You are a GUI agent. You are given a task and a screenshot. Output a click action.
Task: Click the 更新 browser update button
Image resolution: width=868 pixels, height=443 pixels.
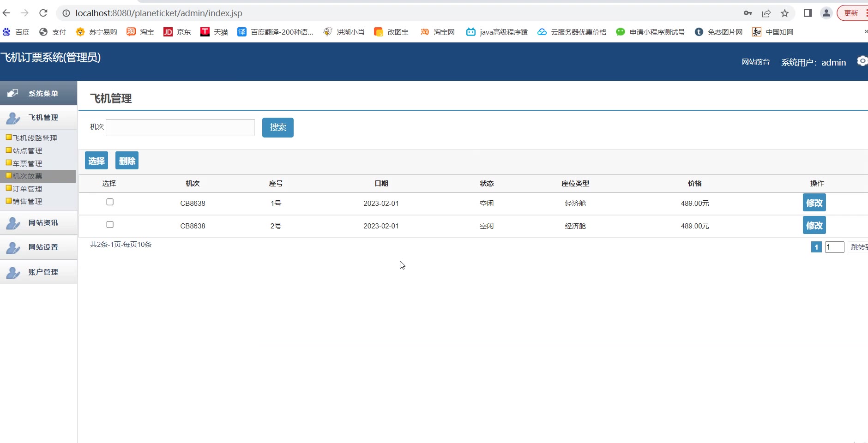point(852,13)
